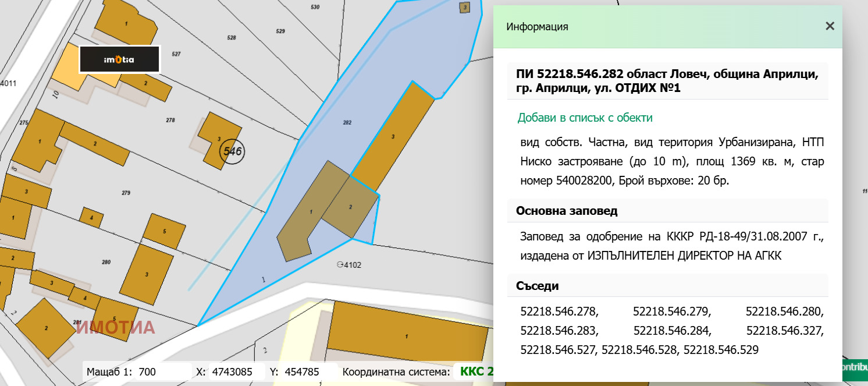Open neighbor parcel 52218.546.527
This screenshot has width=868, height=386.
click(x=558, y=350)
